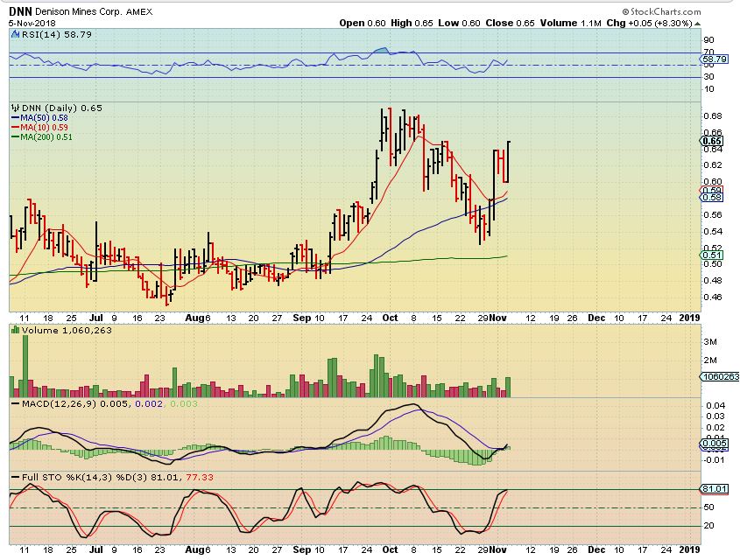Image resolution: width=740 pixels, height=560 pixels.
Task: Click the 'Oct' label on price axis
Action: [x=390, y=318]
